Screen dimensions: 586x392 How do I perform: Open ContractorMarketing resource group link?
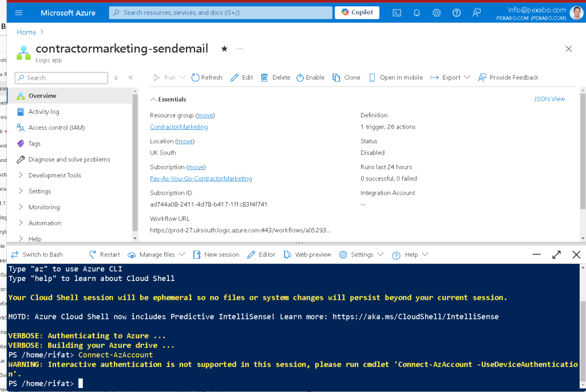pyautogui.click(x=179, y=126)
